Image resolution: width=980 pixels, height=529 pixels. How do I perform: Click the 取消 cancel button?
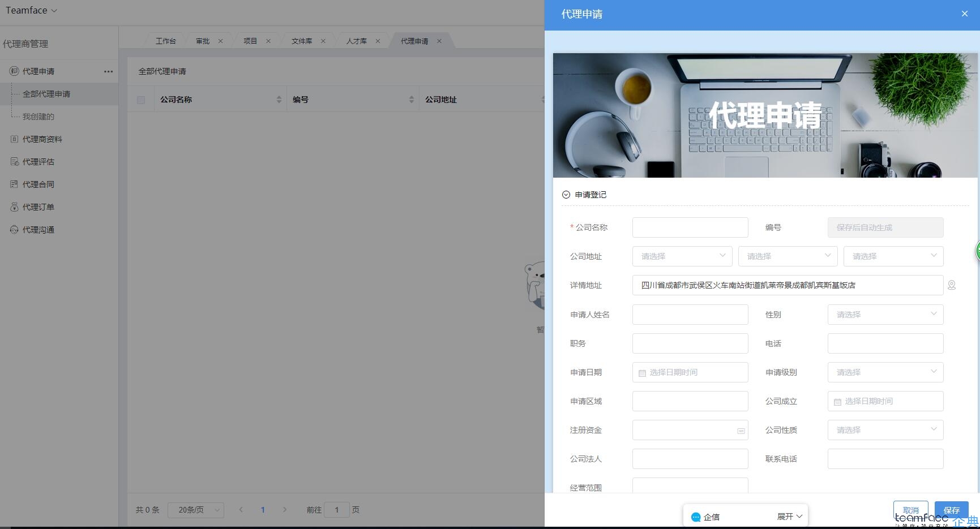click(910, 510)
